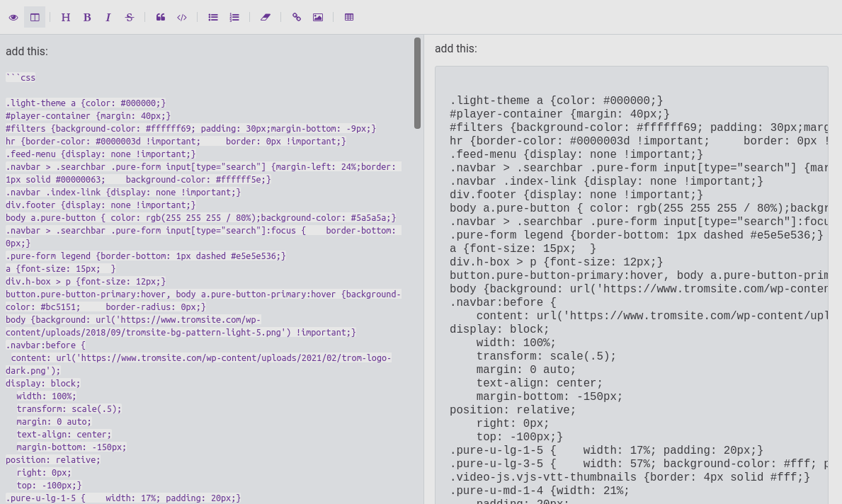
Task: Click the '.light-theme a' line in editor
Action: click(85, 103)
